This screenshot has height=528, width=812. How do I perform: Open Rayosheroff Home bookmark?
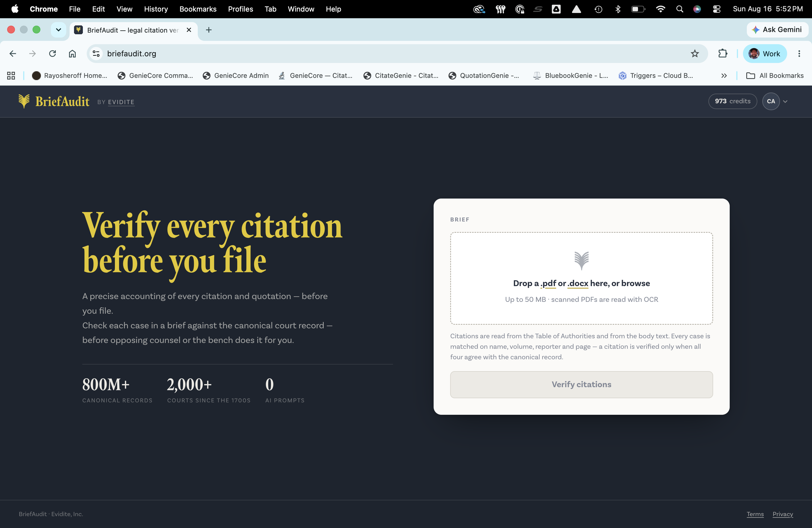click(x=69, y=75)
